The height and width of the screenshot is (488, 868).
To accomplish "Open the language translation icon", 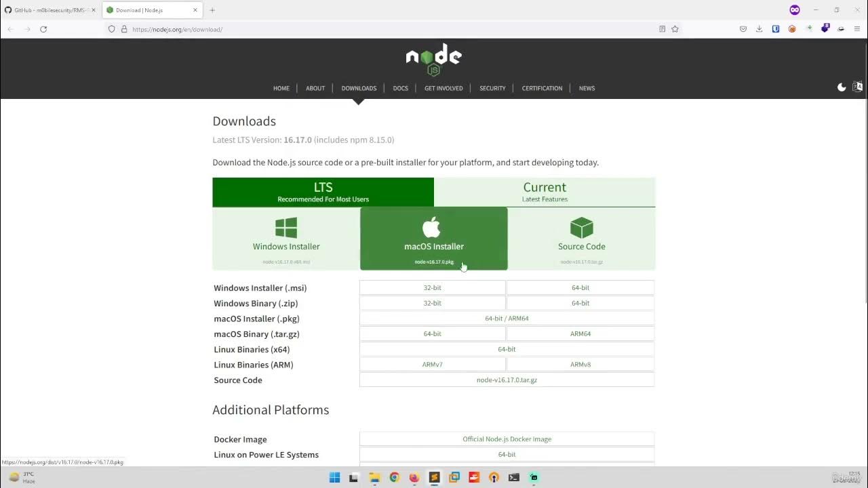I will point(858,87).
